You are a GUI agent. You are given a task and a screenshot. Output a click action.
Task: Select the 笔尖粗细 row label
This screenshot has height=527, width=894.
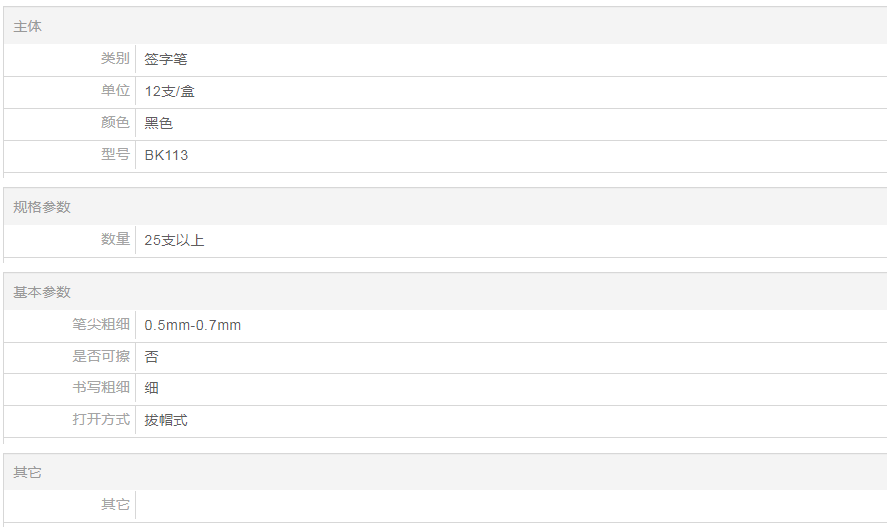(101, 324)
